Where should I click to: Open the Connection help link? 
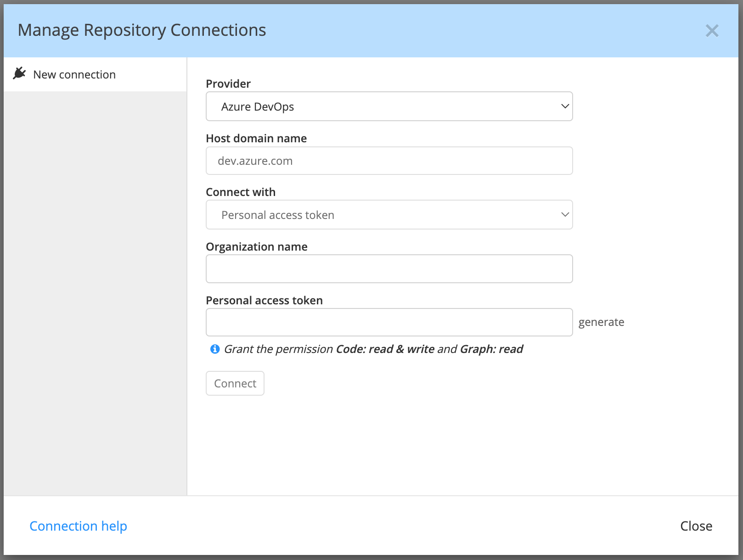(79, 526)
